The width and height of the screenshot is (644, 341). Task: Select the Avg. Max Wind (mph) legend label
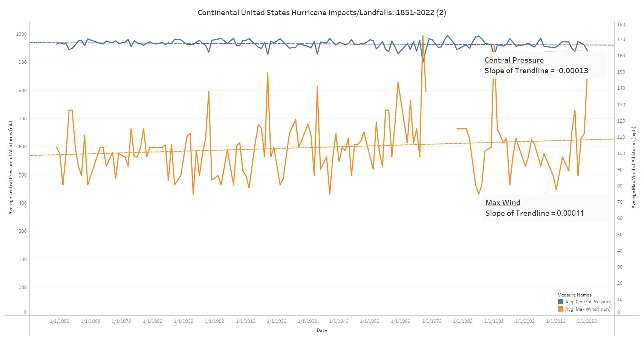click(587, 309)
